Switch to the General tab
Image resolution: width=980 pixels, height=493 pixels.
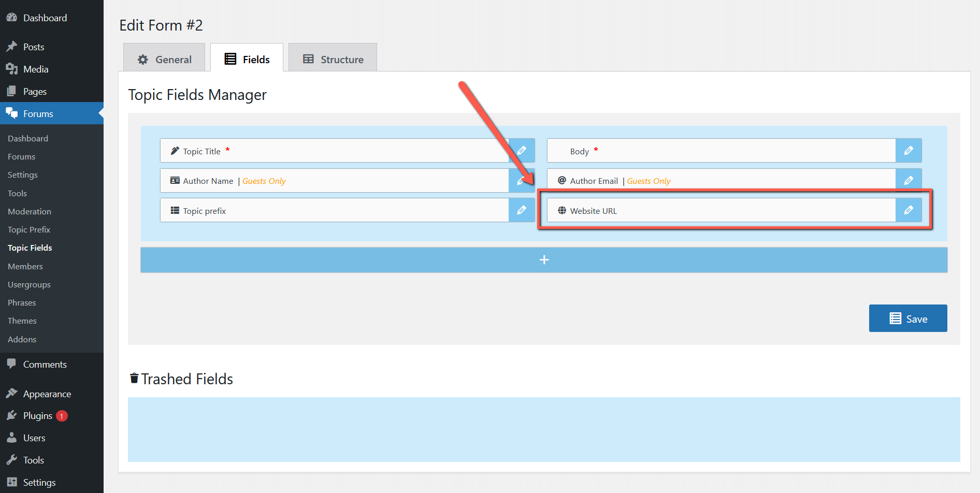pyautogui.click(x=164, y=60)
